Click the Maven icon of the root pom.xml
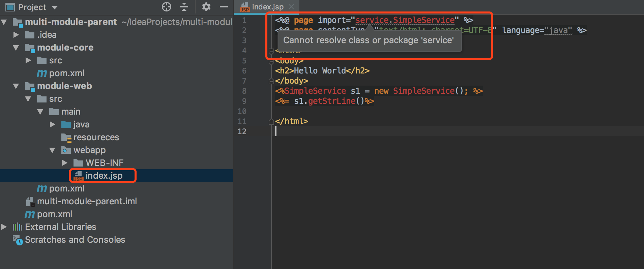 tap(30, 214)
